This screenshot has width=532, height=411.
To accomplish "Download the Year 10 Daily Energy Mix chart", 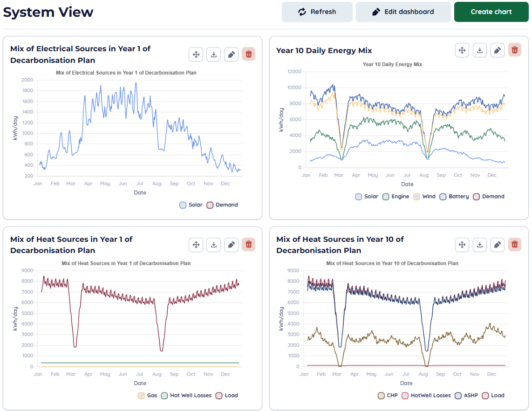I will click(x=480, y=50).
